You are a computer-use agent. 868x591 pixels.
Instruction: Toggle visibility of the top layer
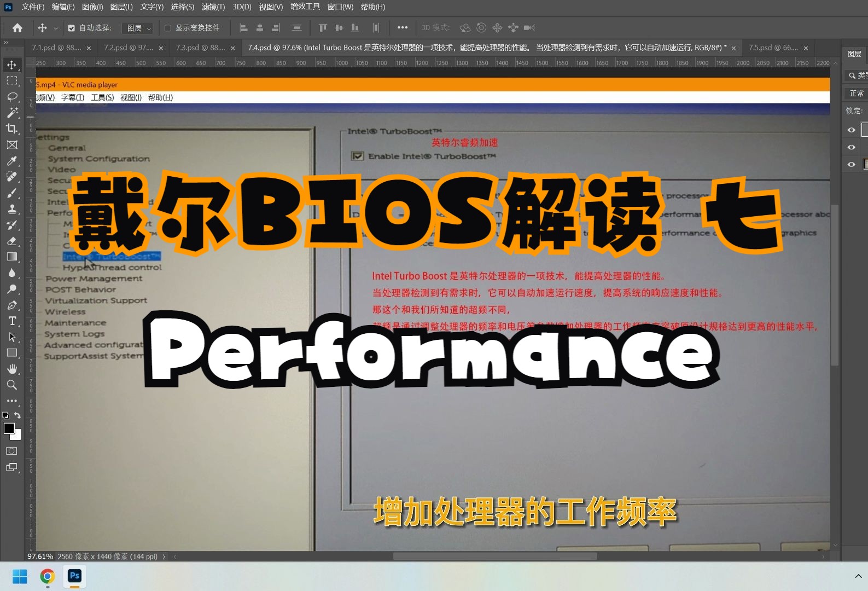coord(851,130)
